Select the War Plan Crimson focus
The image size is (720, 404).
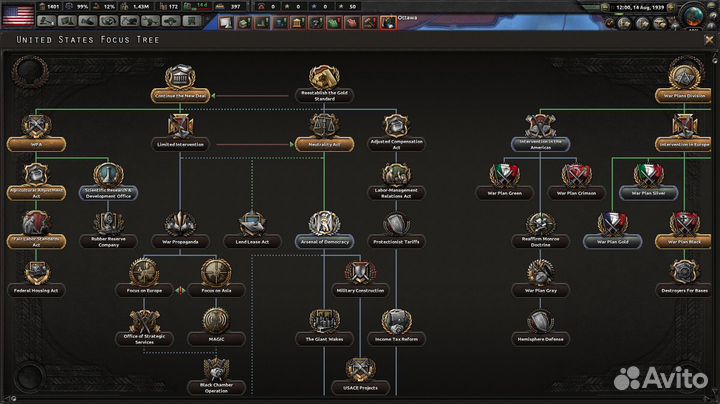[x=576, y=182]
